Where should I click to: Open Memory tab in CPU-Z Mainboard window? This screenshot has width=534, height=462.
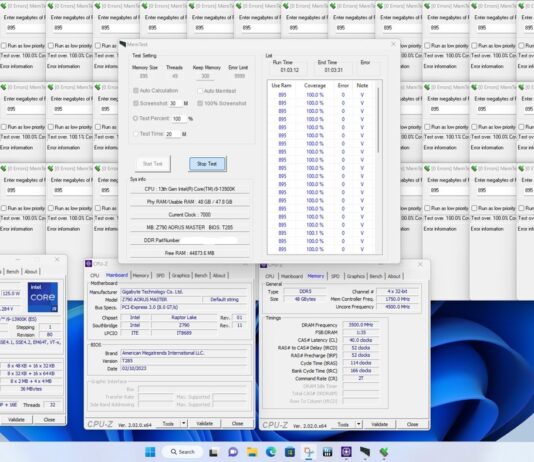pos(141,275)
